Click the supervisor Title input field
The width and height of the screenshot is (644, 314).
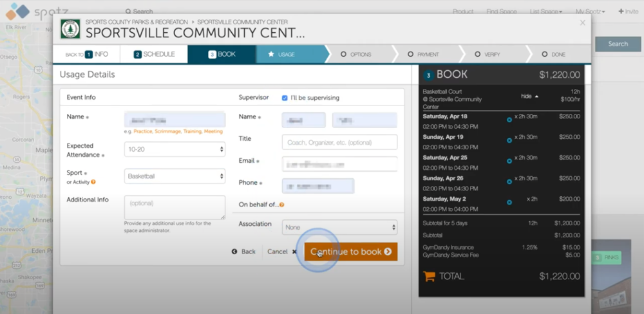click(339, 142)
